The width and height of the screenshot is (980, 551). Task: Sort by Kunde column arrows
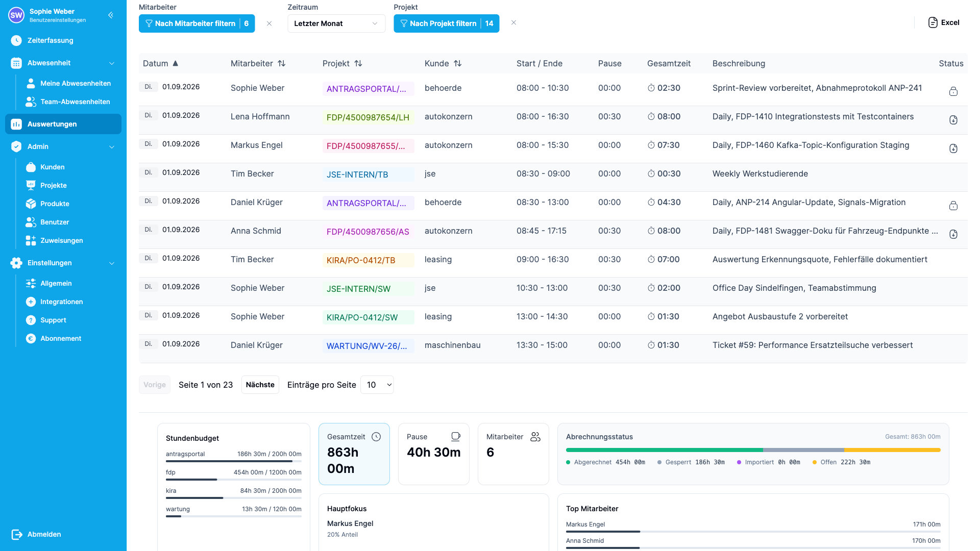click(x=457, y=63)
